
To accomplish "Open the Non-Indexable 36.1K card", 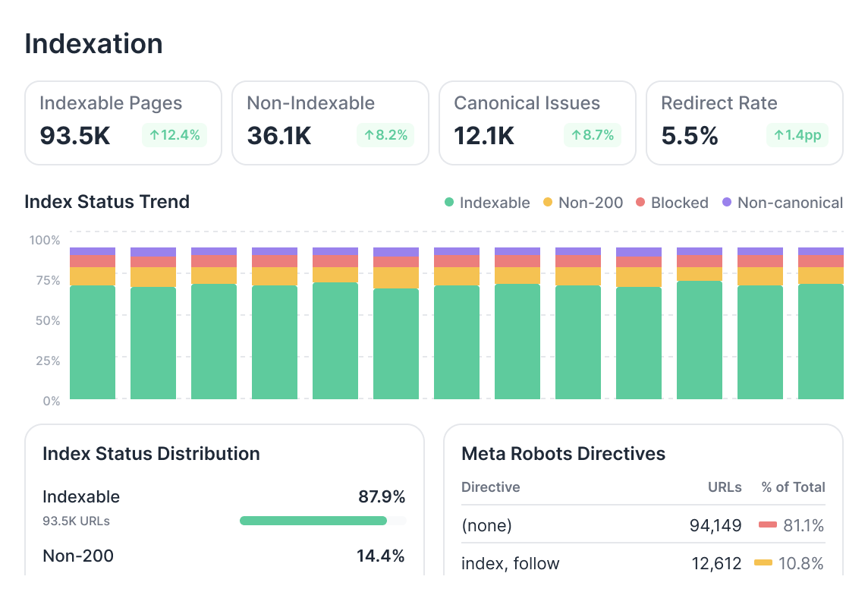I will pos(331,123).
